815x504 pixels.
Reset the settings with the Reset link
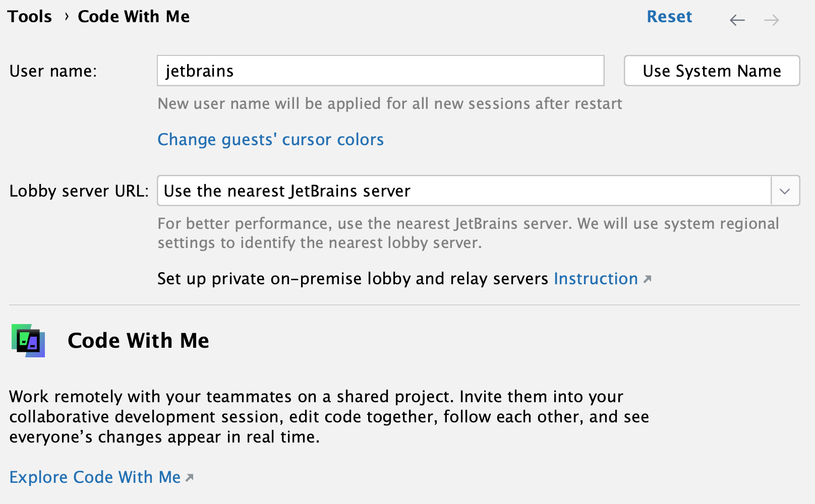tap(669, 17)
